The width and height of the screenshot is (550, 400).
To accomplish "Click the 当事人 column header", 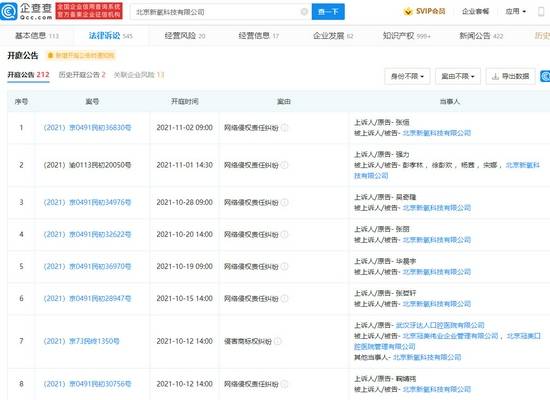I will click(x=449, y=102).
